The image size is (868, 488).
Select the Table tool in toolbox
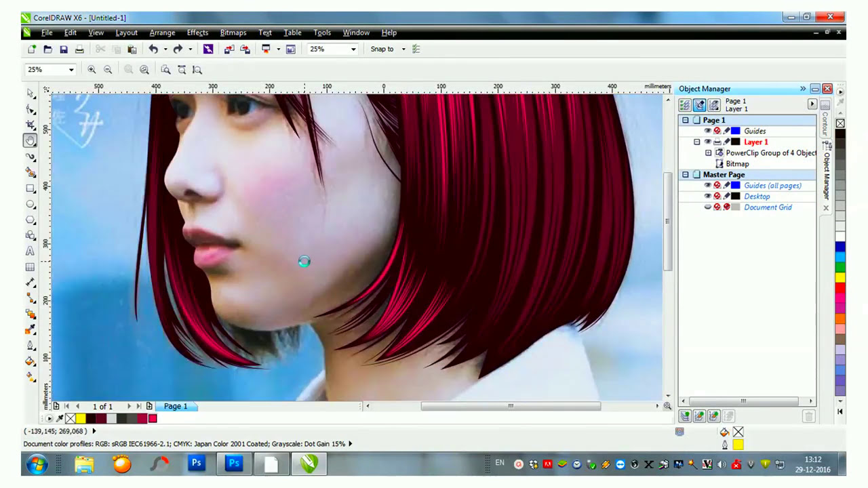coord(31,266)
